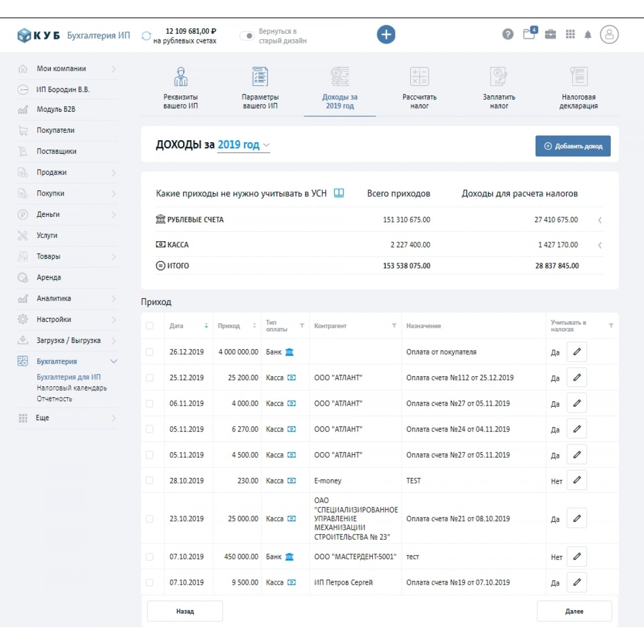The image size is (644, 644).
Task: Go to the Рассчитать налог step
Action: click(x=419, y=88)
